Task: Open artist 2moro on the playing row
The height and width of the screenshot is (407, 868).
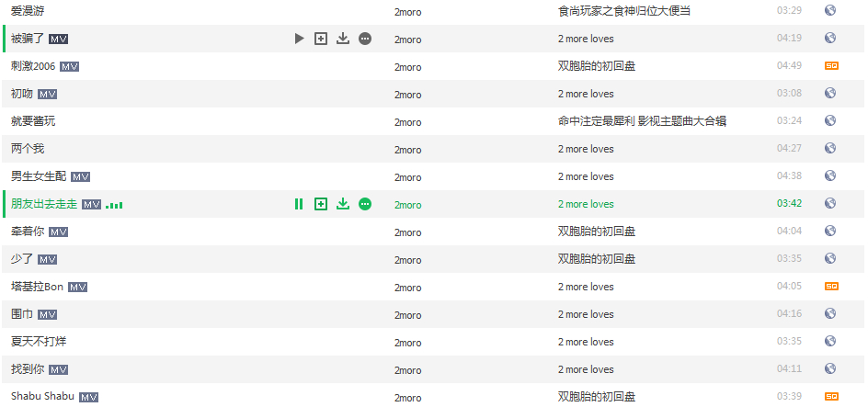Action: (408, 205)
